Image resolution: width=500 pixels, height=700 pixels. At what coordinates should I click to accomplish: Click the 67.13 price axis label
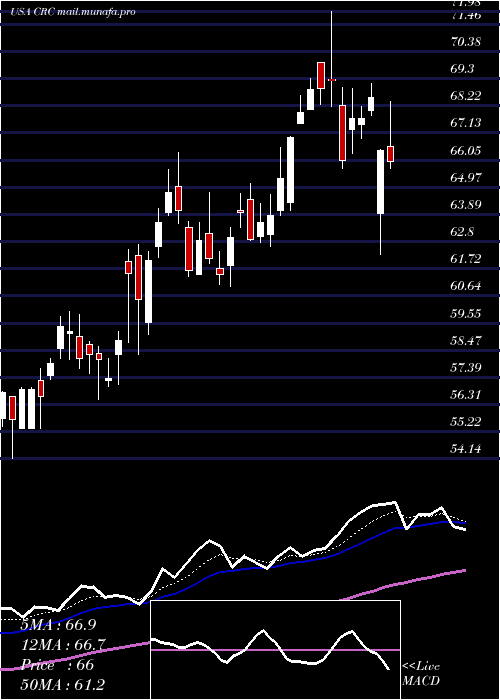tap(467, 123)
